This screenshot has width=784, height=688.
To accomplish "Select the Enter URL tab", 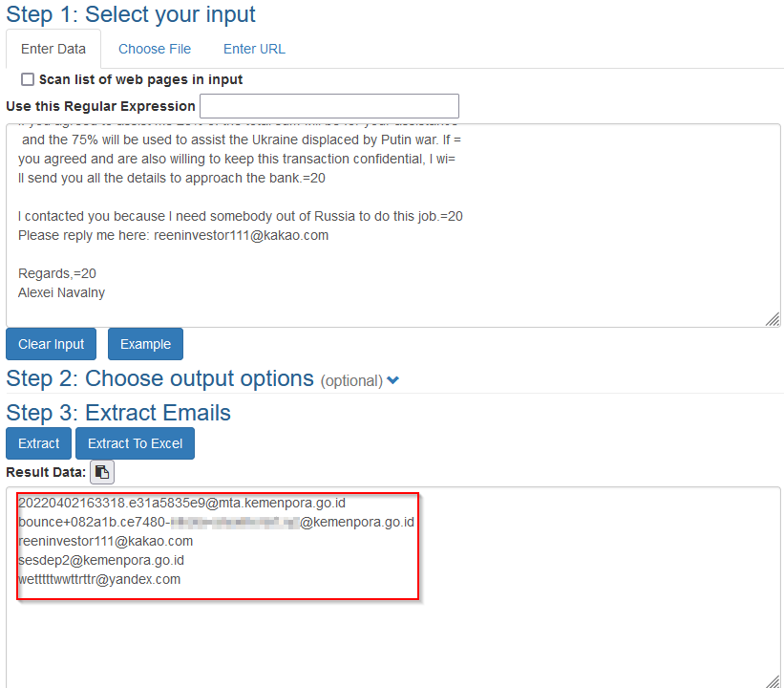I will tap(254, 49).
